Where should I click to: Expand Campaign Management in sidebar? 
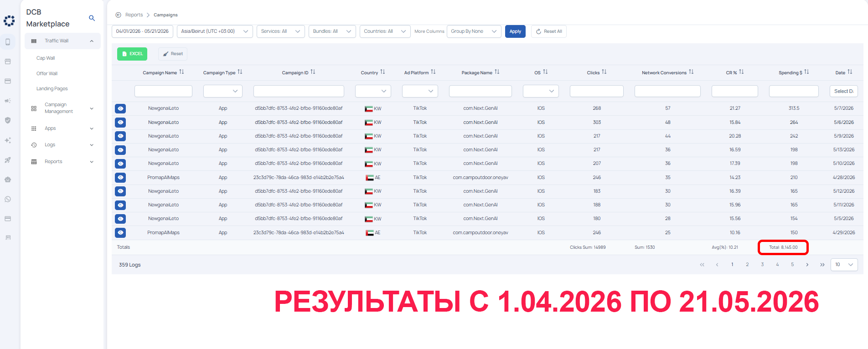[62, 108]
